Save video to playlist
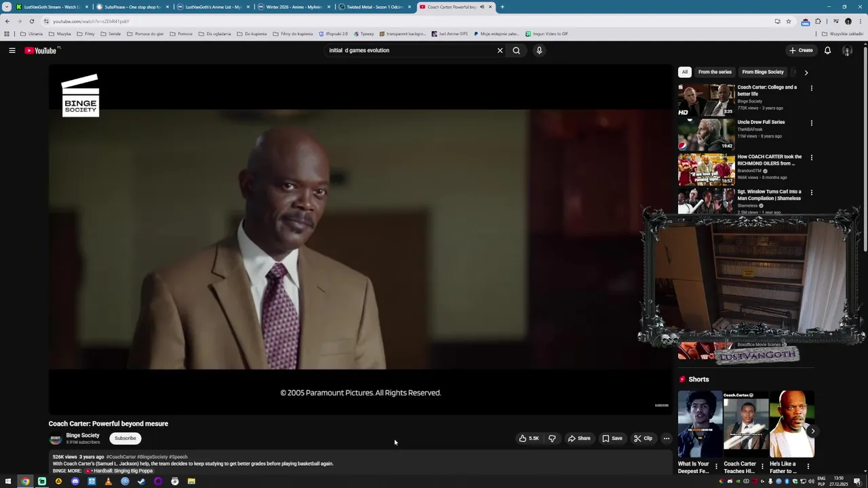868x488 pixels. point(612,439)
